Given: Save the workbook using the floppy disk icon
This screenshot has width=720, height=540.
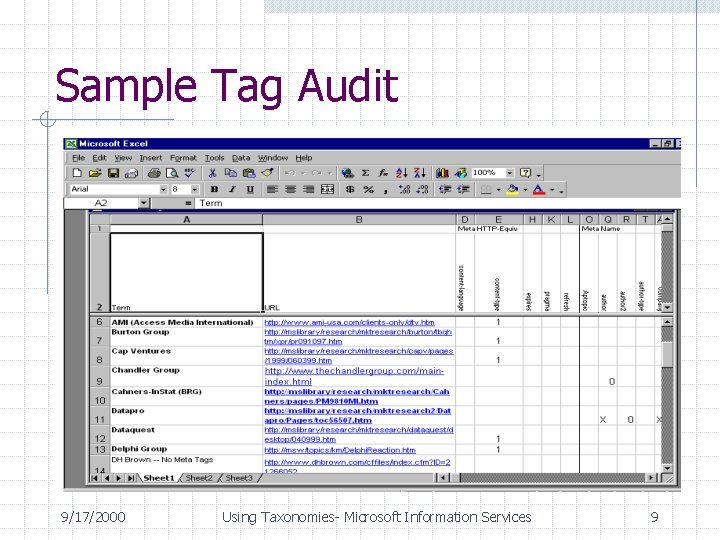Looking at the screenshot, I should coord(113,173).
